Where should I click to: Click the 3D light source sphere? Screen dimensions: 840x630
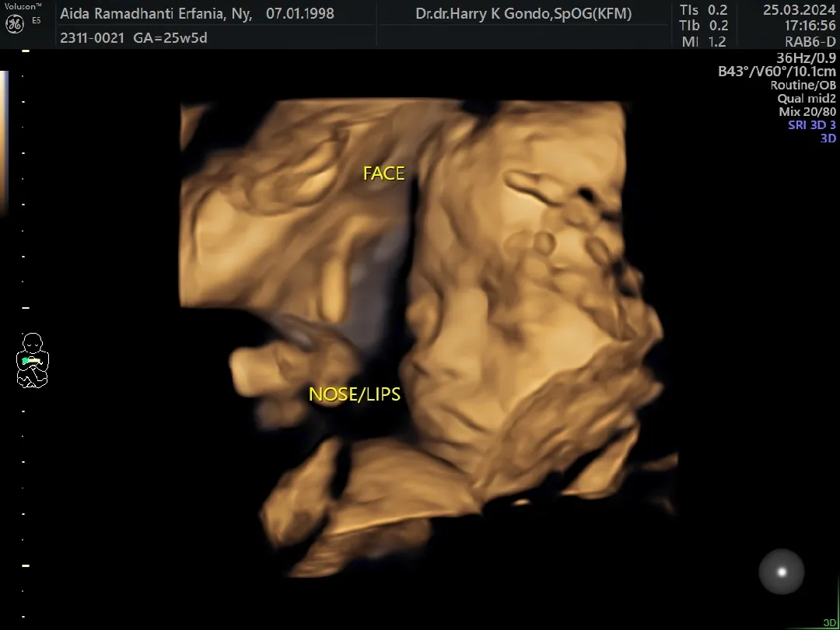click(781, 572)
